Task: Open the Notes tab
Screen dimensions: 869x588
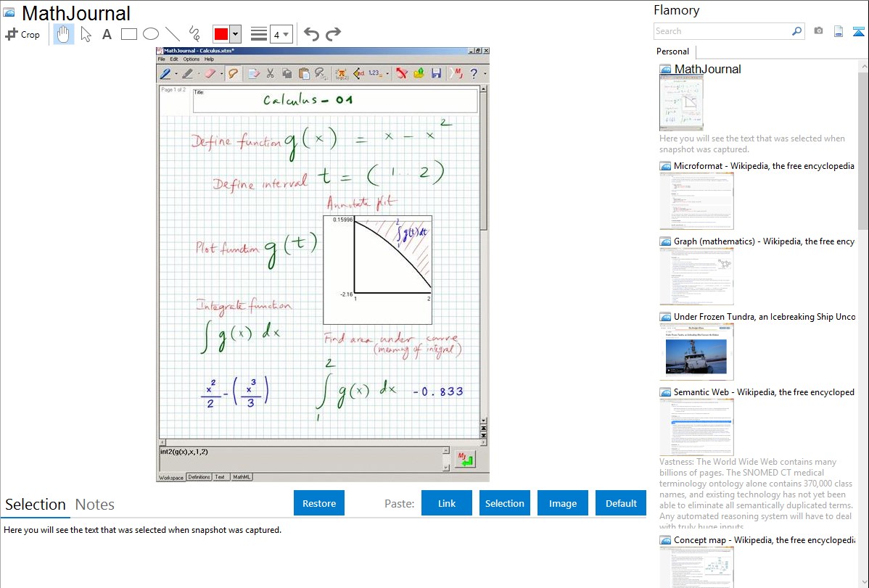Action: point(95,505)
